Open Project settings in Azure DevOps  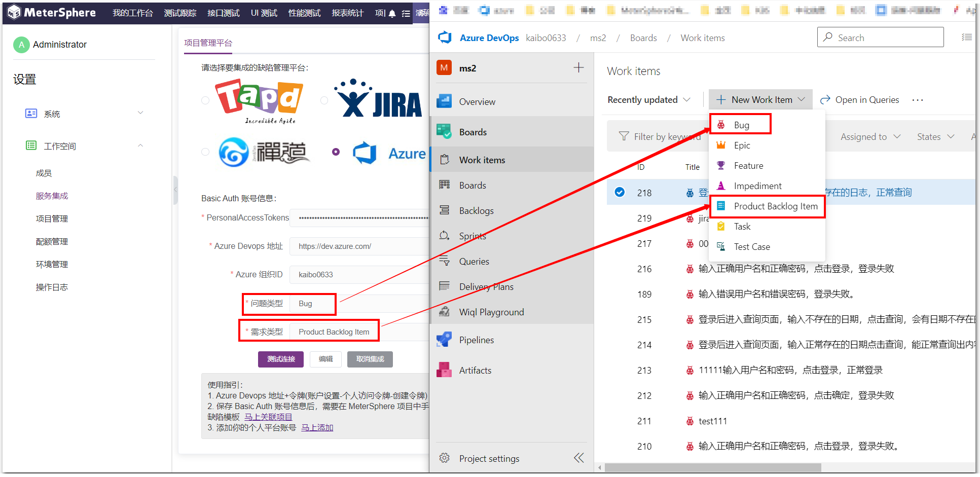click(x=489, y=458)
